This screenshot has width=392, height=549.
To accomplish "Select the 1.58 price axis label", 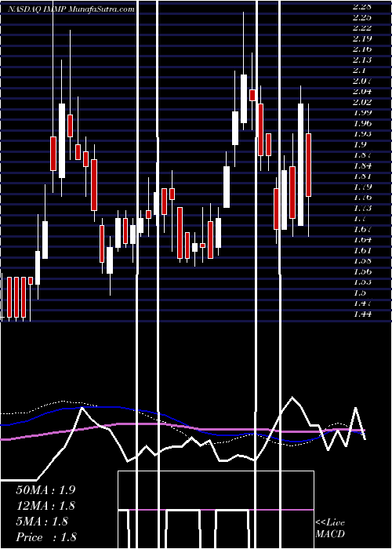I will point(362,261).
